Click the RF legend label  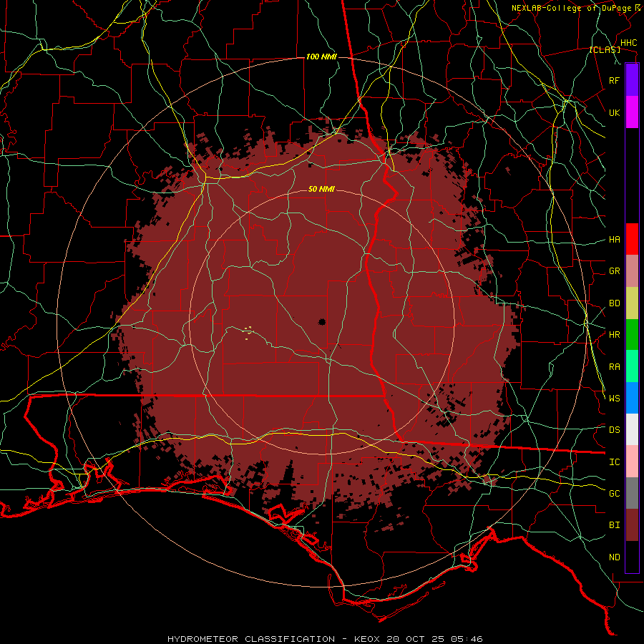point(615,80)
